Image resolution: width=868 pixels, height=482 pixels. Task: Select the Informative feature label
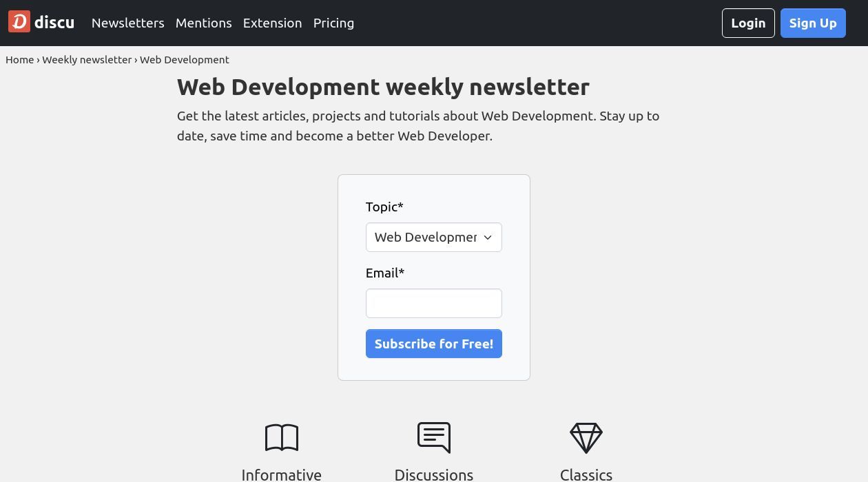pos(282,474)
